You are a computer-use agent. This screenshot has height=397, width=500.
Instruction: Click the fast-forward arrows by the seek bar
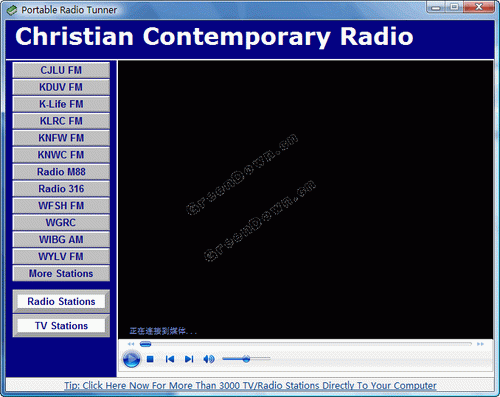click(480, 344)
